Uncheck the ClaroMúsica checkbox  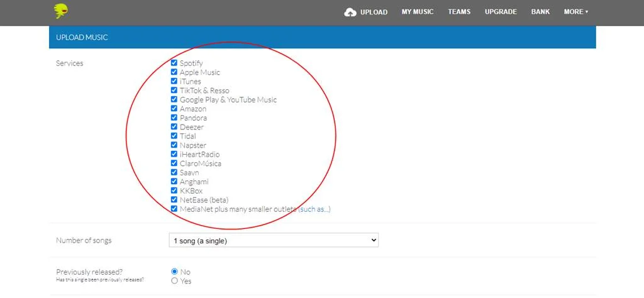(174, 163)
